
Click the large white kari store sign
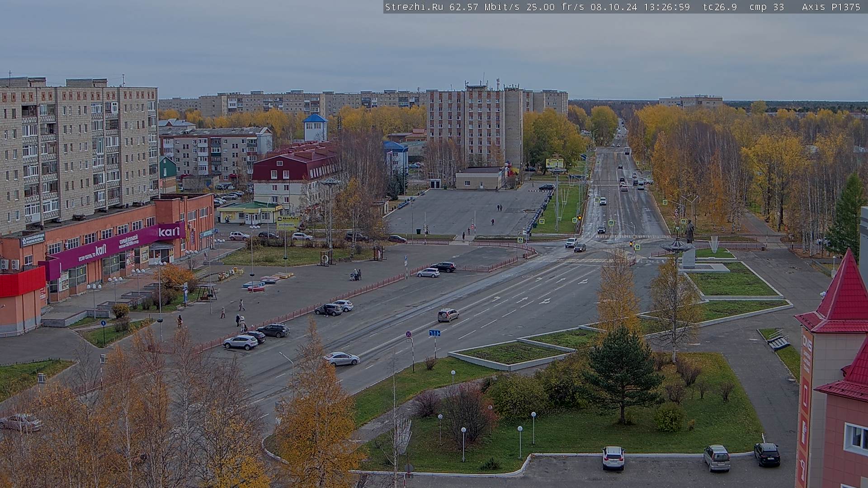169,232
